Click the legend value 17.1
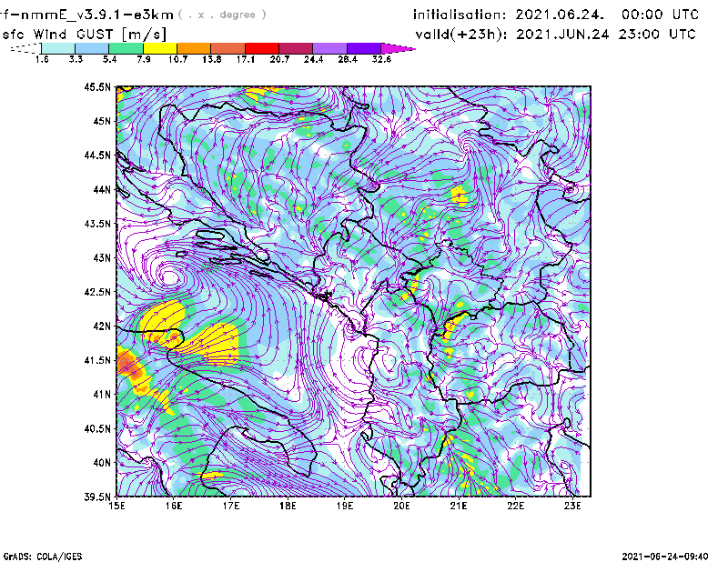Viewport: 728px width, 562px height. (x=246, y=59)
